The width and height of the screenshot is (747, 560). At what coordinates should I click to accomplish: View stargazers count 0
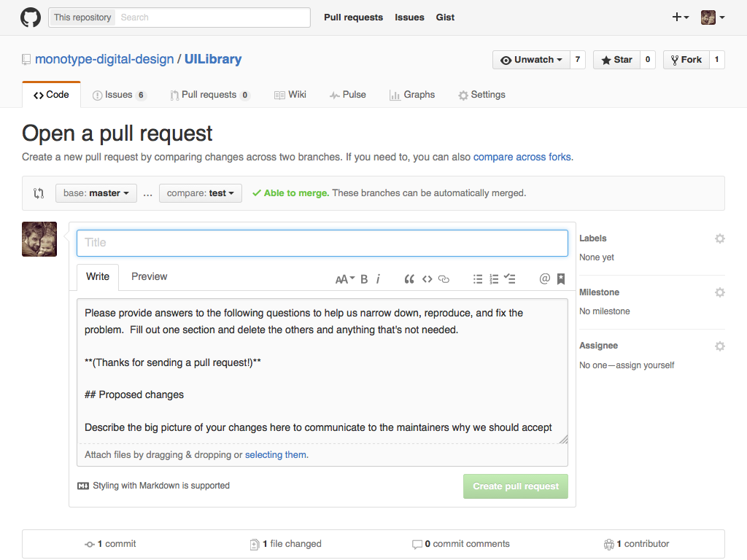pyautogui.click(x=648, y=60)
